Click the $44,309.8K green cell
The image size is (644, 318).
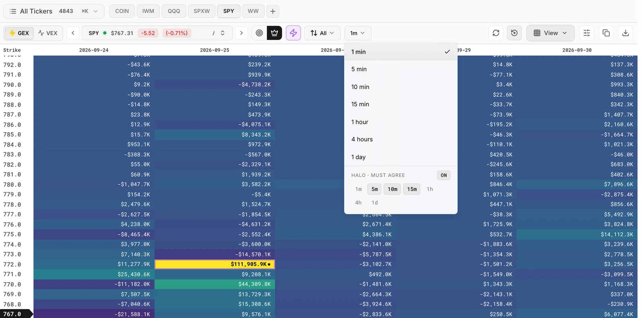click(215, 284)
